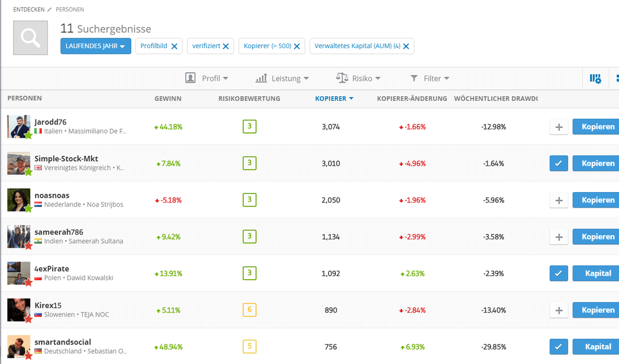This screenshot has height=364, width=619.
Task: Expand the Profil dropdown menu
Action: [x=207, y=79]
